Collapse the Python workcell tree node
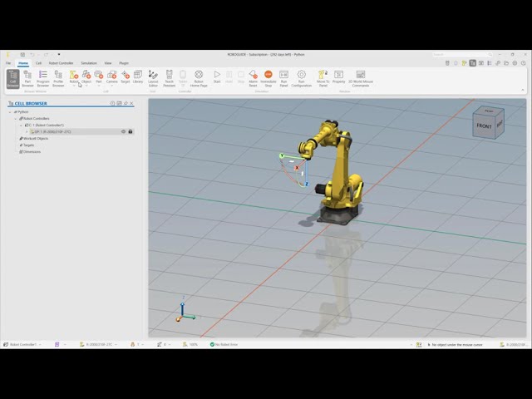532x399 pixels. click(x=10, y=112)
